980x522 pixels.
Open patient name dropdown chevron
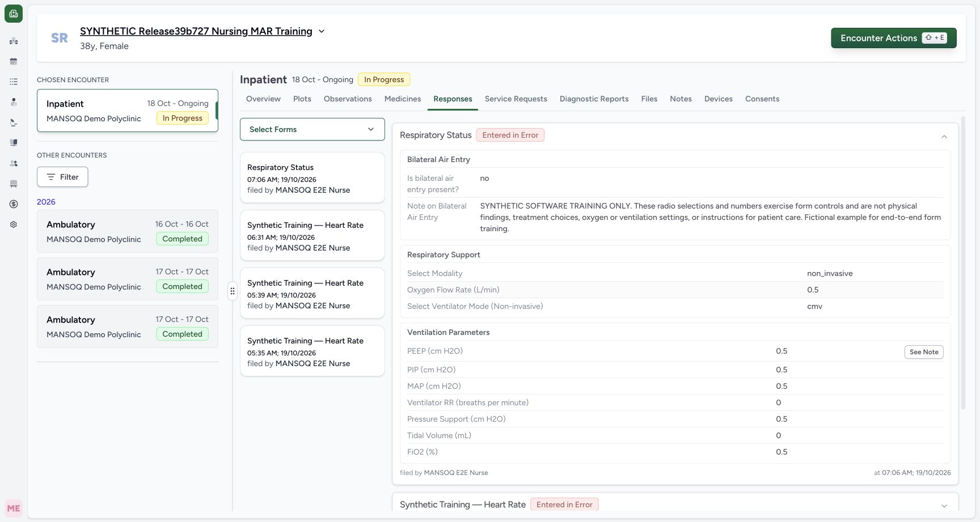click(x=322, y=31)
